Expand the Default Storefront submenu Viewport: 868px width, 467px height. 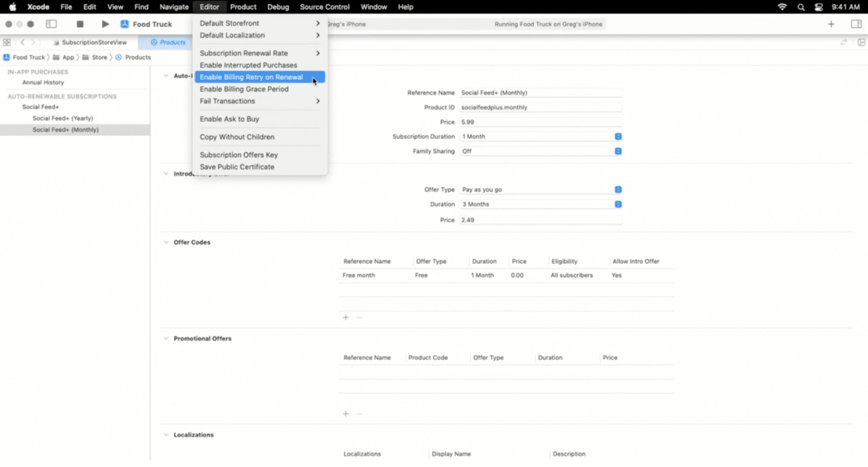point(260,23)
